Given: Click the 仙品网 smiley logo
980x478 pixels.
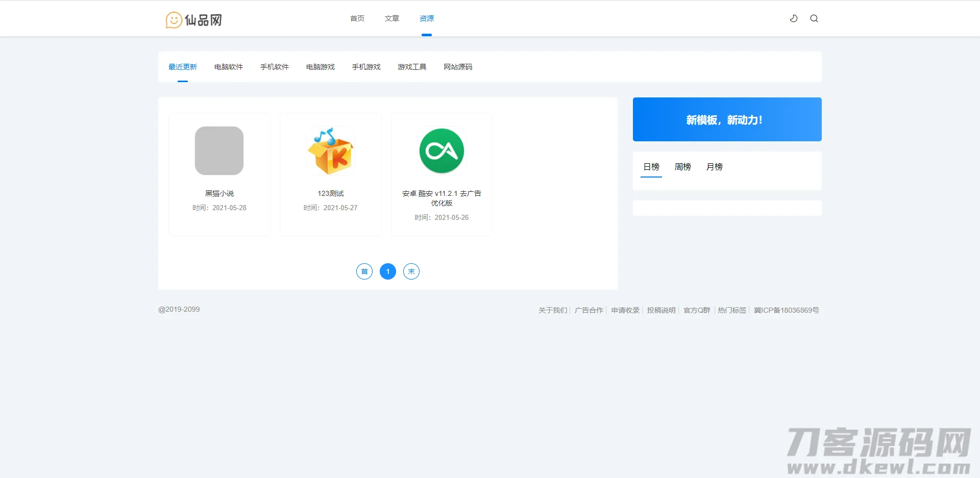Looking at the screenshot, I should [x=174, y=20].
